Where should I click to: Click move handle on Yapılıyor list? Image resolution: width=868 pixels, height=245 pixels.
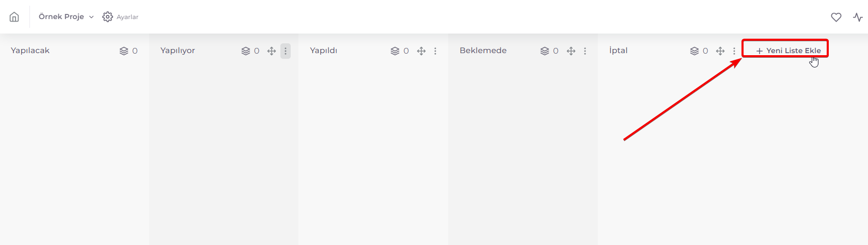click(272, 51)
